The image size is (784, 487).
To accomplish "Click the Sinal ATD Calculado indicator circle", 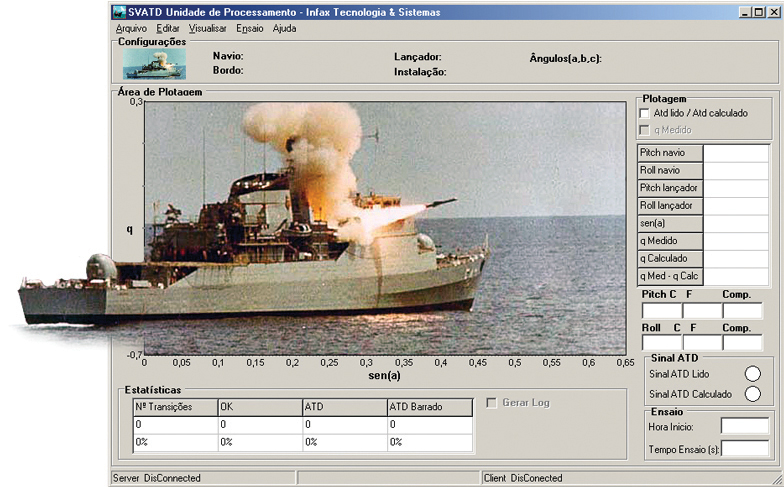I will (752, 394).
